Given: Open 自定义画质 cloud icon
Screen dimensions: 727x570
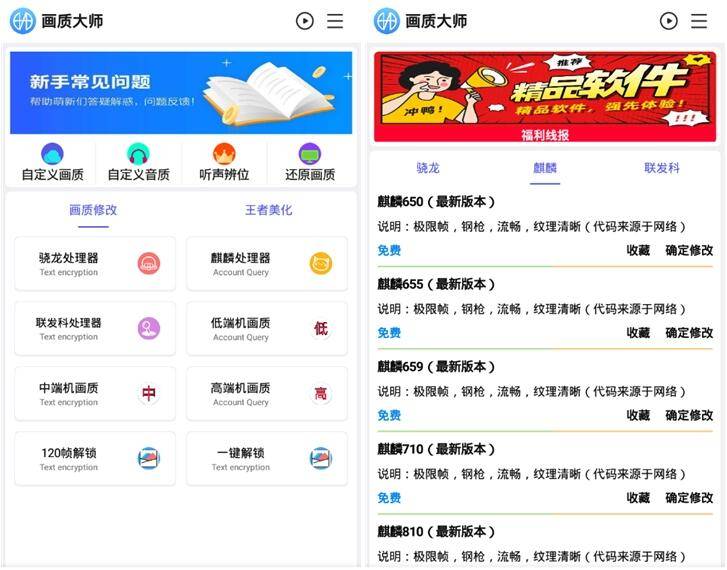Looking at the screenshot, I should tap(52, 154).
